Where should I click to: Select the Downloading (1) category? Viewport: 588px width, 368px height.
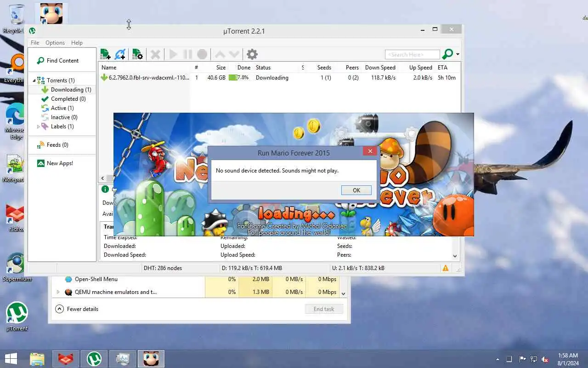pos(66,90)
